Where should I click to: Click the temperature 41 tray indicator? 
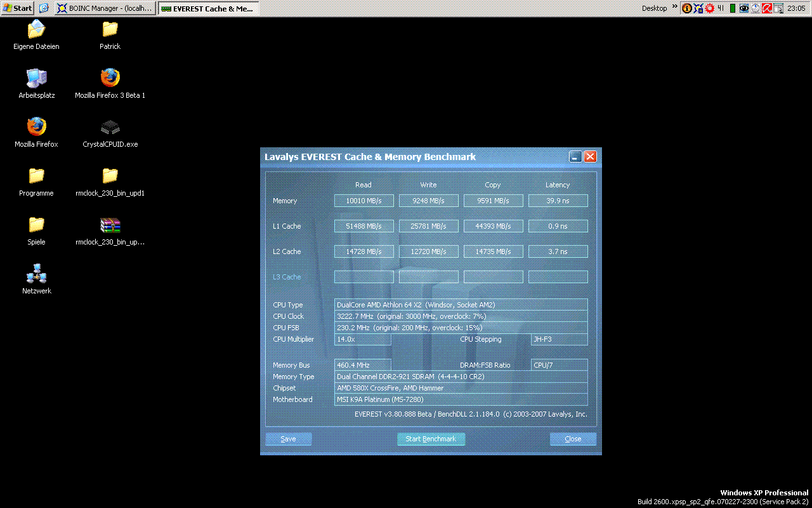[721, 8]
